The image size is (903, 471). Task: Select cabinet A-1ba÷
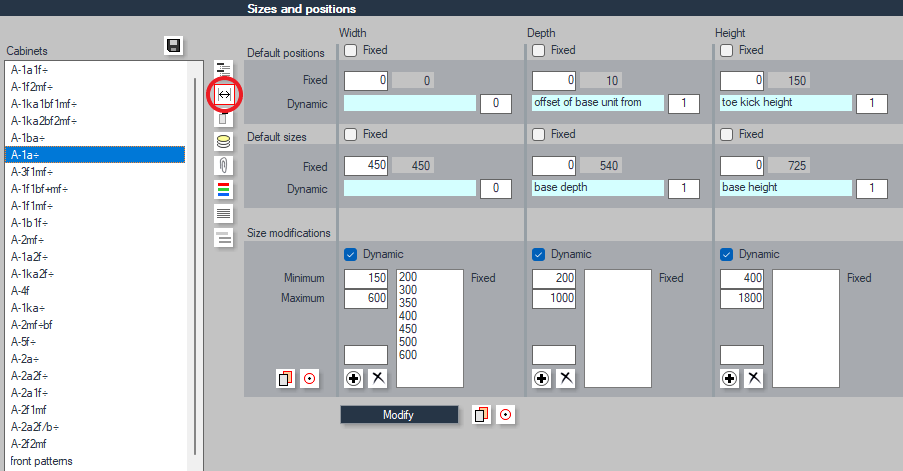coord(96,138)
